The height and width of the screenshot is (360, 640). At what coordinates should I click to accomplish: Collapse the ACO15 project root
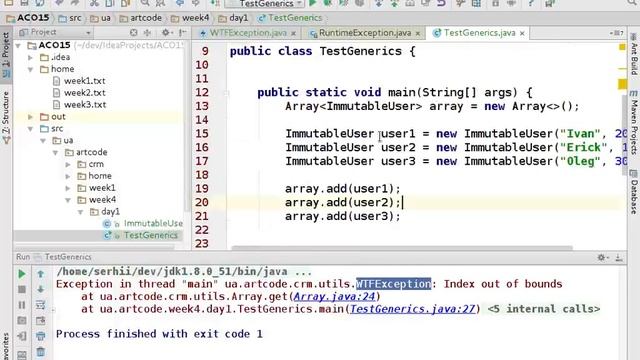click(18, 45)
